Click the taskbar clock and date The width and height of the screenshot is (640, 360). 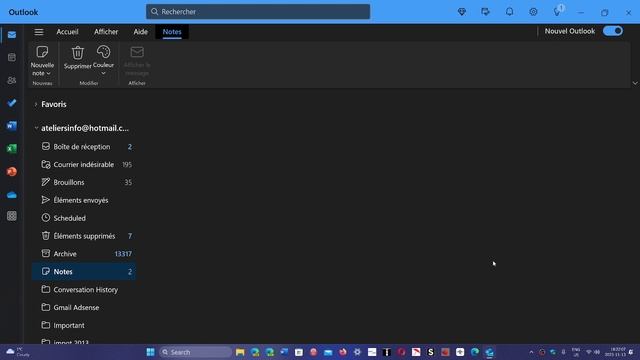click(x=615, y=352)
